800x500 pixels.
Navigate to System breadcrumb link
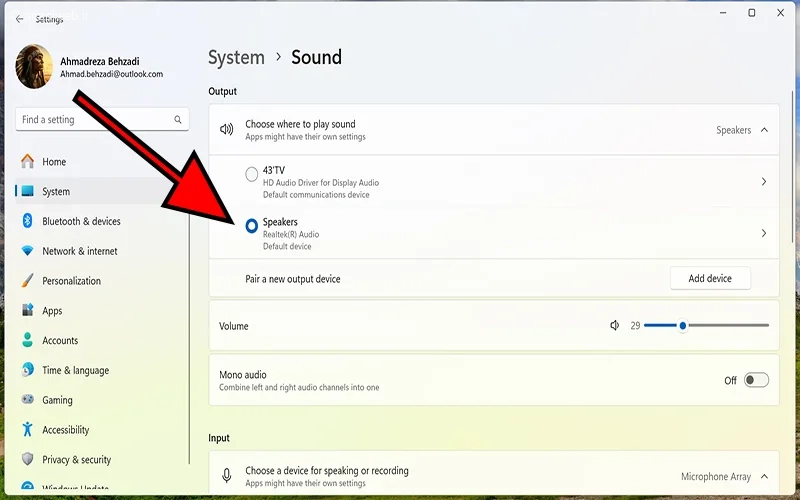[x=236, y=57]
